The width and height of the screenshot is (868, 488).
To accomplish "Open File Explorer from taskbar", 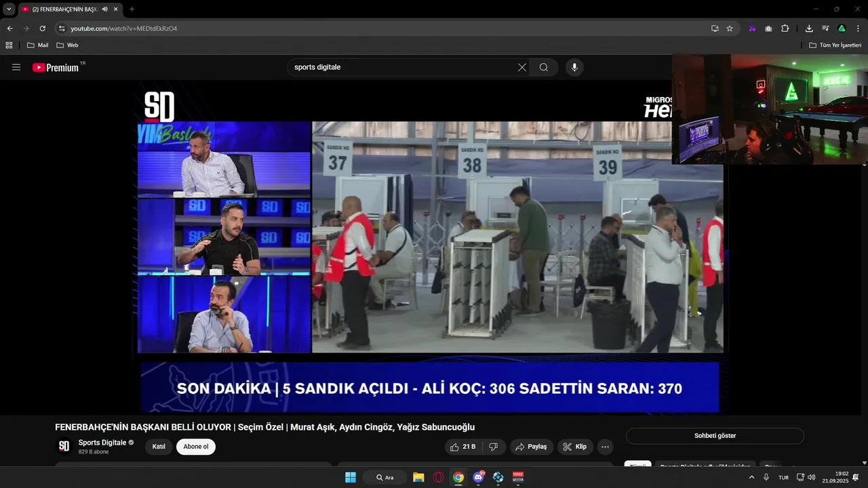I will tap(418, 477).
